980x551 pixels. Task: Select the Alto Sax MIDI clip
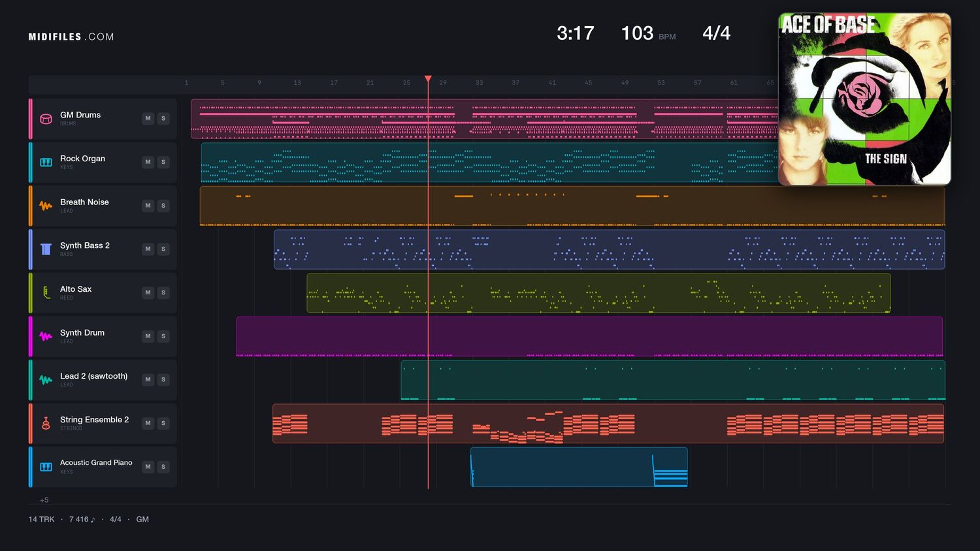tap(598, 292)
